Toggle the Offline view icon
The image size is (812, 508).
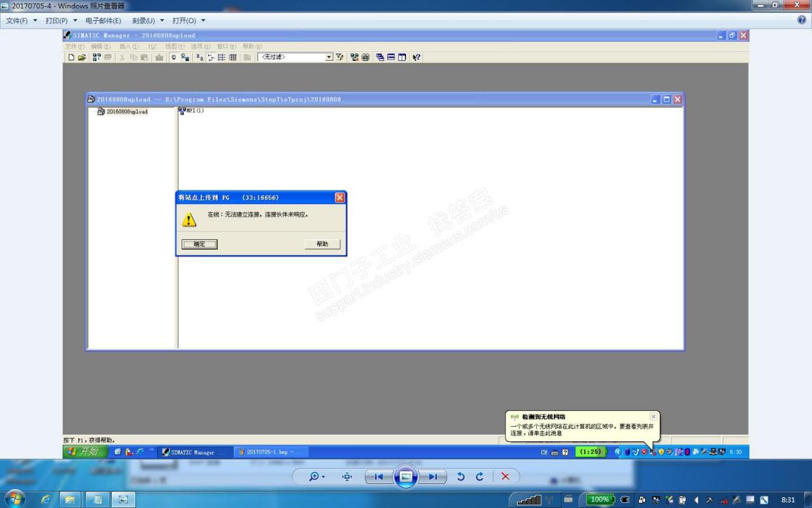click(174, 57)
